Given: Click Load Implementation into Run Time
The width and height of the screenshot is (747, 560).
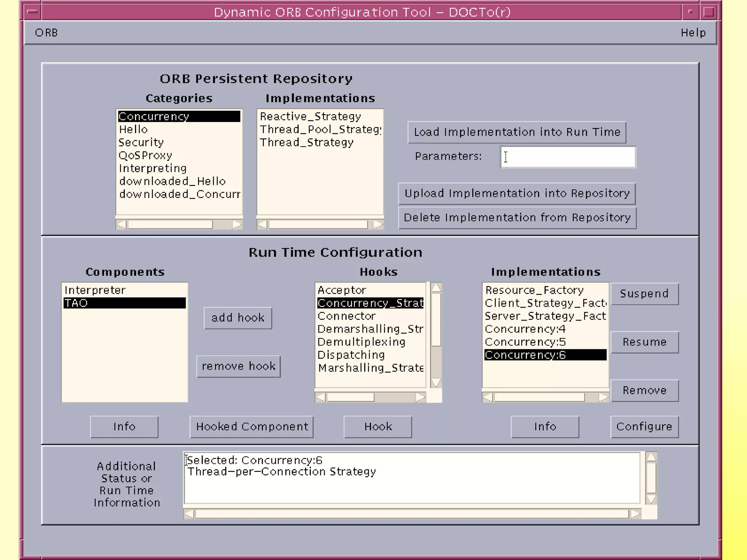Looking at the screenshot, I should tap(517, 132).
